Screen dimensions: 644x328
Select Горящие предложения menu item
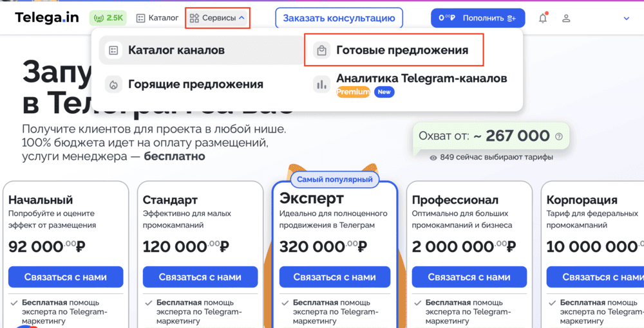[x=196, y=84]
